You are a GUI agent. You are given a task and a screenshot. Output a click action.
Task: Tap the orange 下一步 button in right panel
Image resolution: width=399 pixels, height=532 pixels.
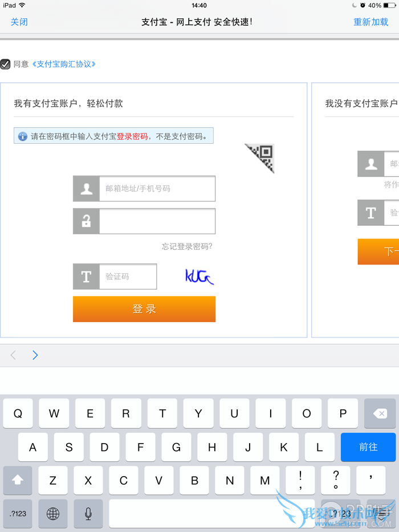coord(378,251)
